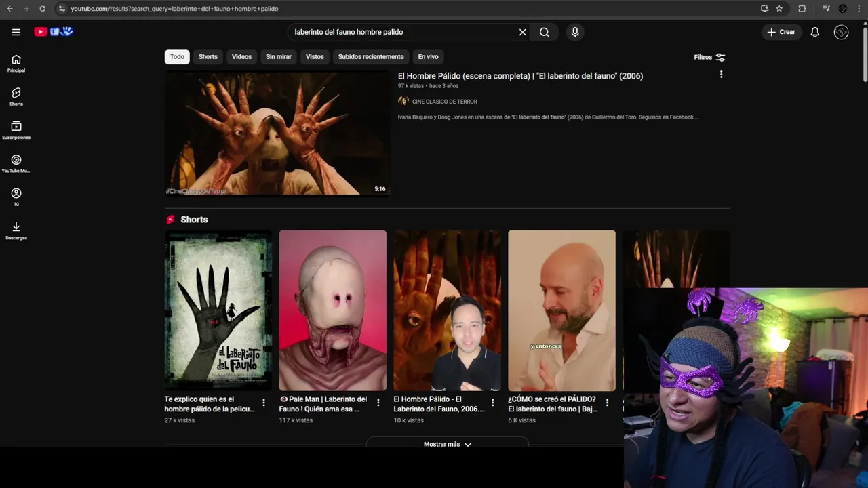Viewport: 868px width, 488px height.
Task: Select the Todo filter chip
Action: click(x=177, y=57)
